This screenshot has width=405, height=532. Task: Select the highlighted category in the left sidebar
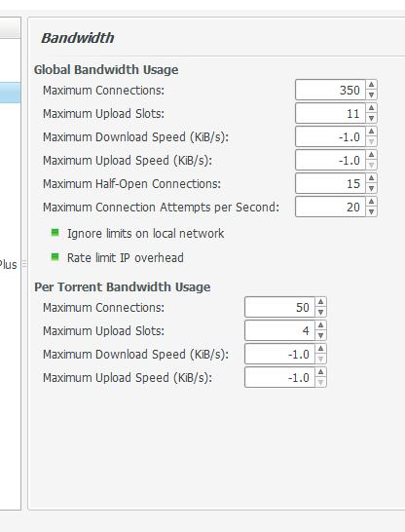[x=10, y=93]
